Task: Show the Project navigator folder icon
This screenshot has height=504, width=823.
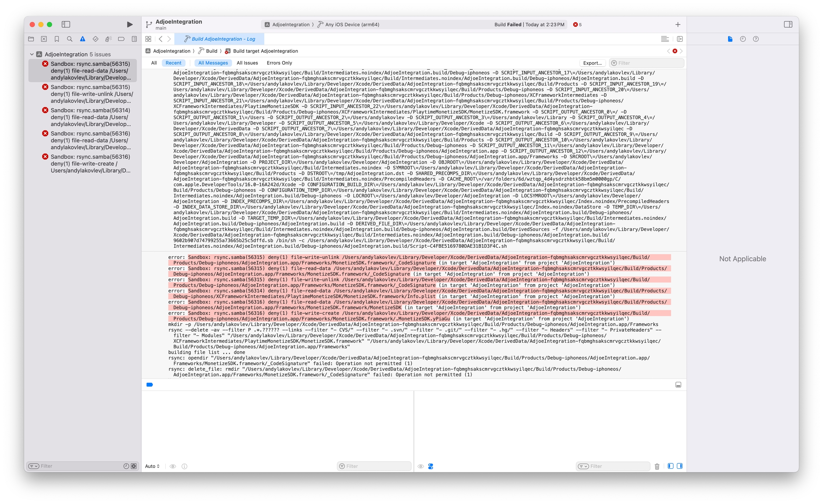Action: coord(31,39)
